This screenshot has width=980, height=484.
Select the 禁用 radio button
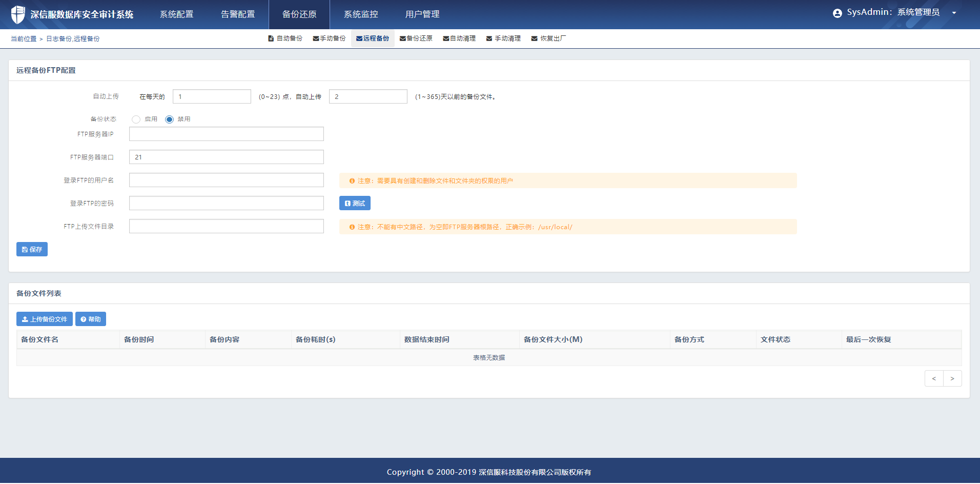(x=169, y=119)
